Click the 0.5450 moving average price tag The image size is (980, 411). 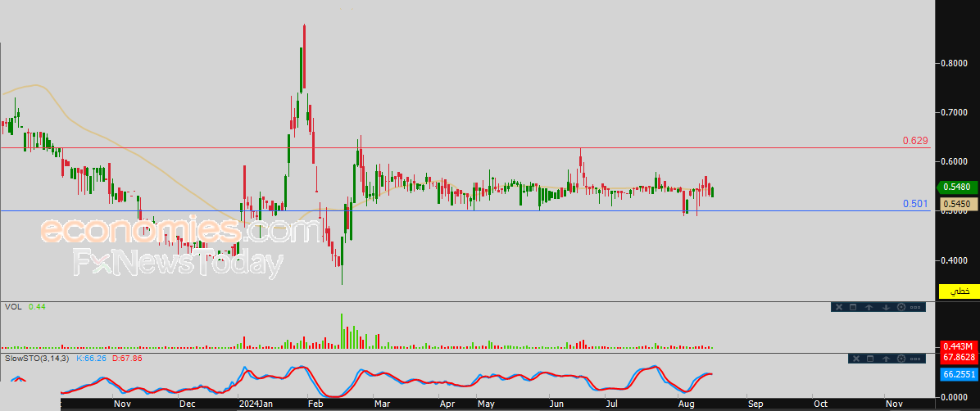955,204
